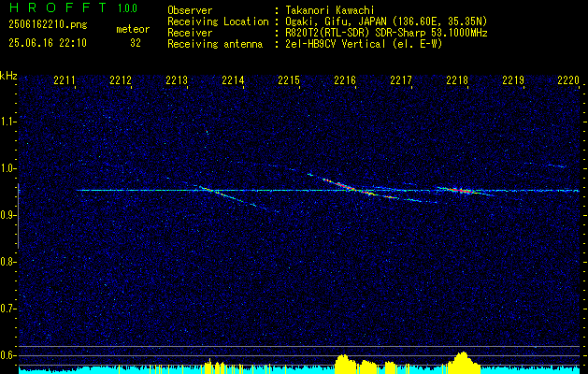
Task: Click the meteor count value 32
Action: tap(136, 43)
